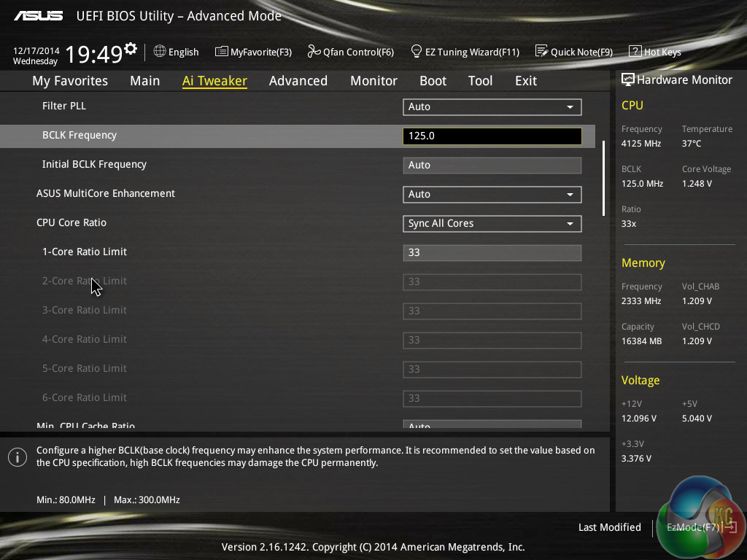Viewport: 747px width, 560px height.
Task: Expand the Filter PLL dropdown
Action: [x=492, y=106]
